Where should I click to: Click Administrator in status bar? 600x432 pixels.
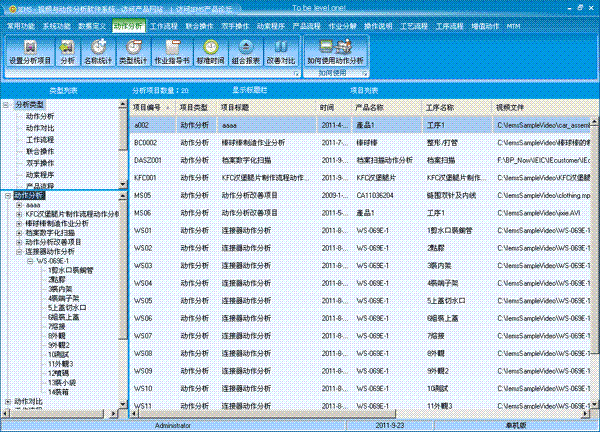[173, 425]
